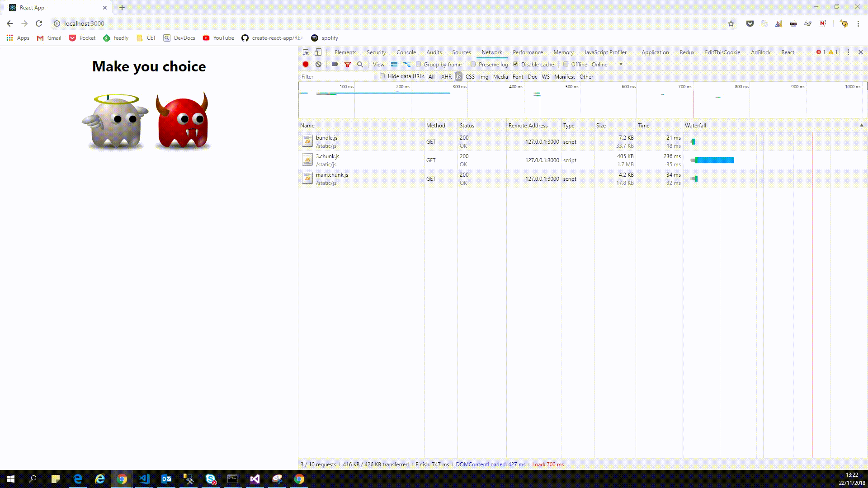The height and width of the screenshot is (488, 868).
Task: Open network search magnifier icon
Action: coord(360,65)
